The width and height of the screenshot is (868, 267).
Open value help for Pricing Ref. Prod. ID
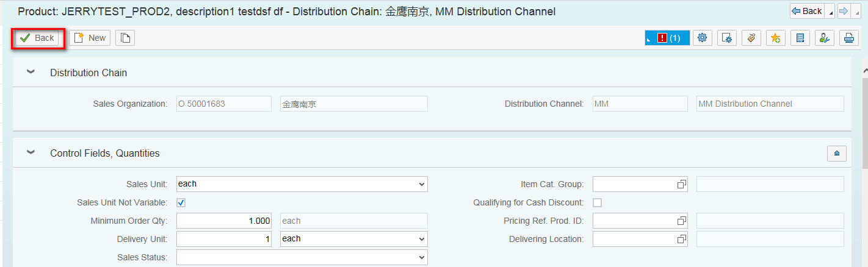point(682,221)
